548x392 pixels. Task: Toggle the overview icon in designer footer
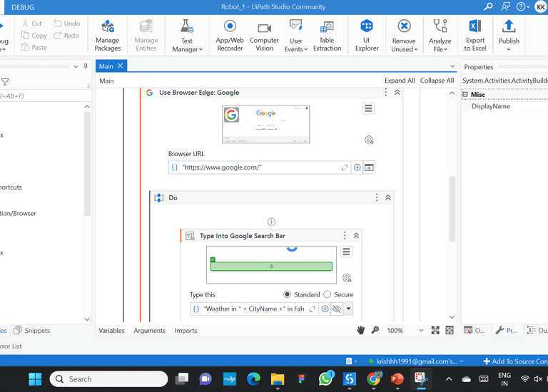[x=450, y=330]
